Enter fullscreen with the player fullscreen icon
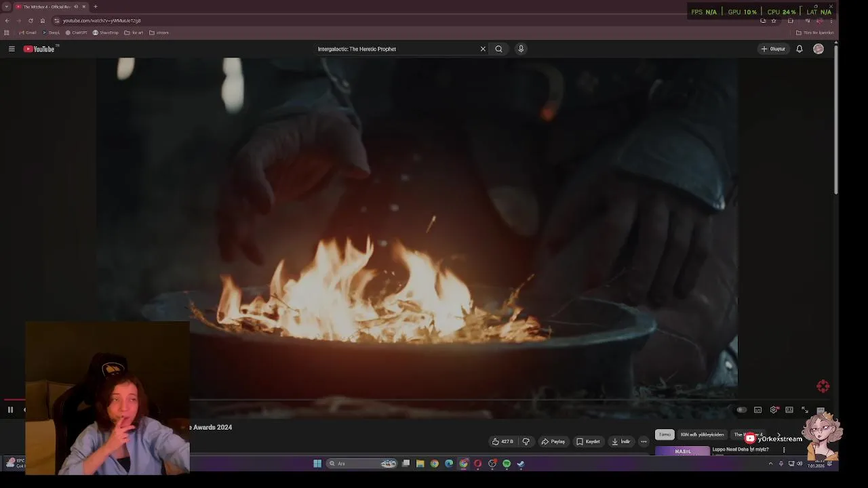This screenshot has width=868, height=488. [x=805, y=410]
